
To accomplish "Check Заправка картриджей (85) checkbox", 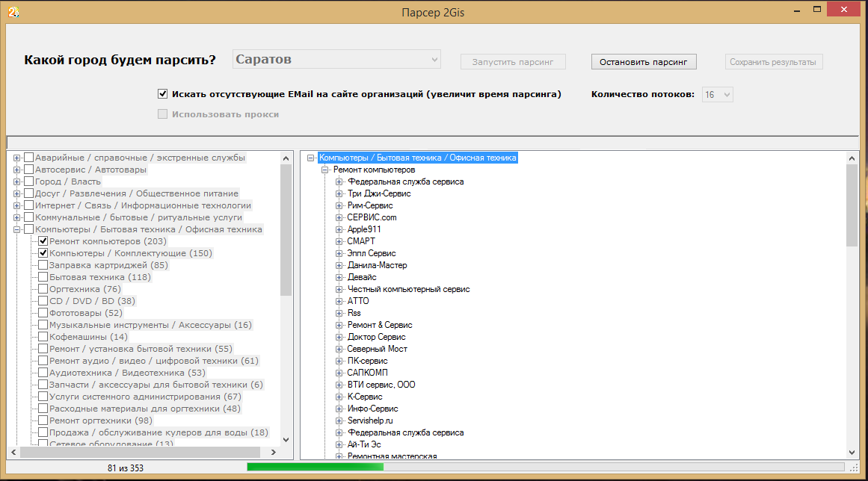I will click(x=43, y=265).
